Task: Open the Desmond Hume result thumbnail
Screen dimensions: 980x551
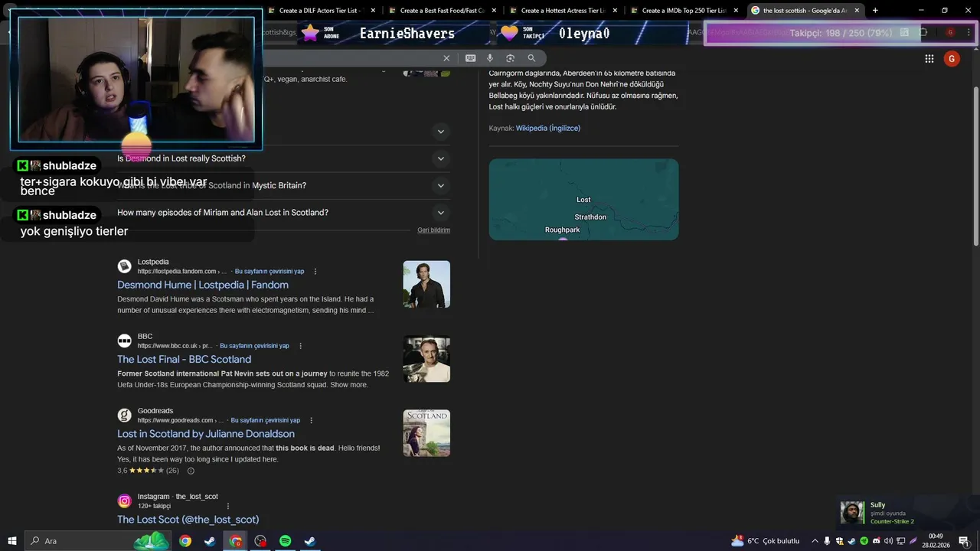Action: 426,284
